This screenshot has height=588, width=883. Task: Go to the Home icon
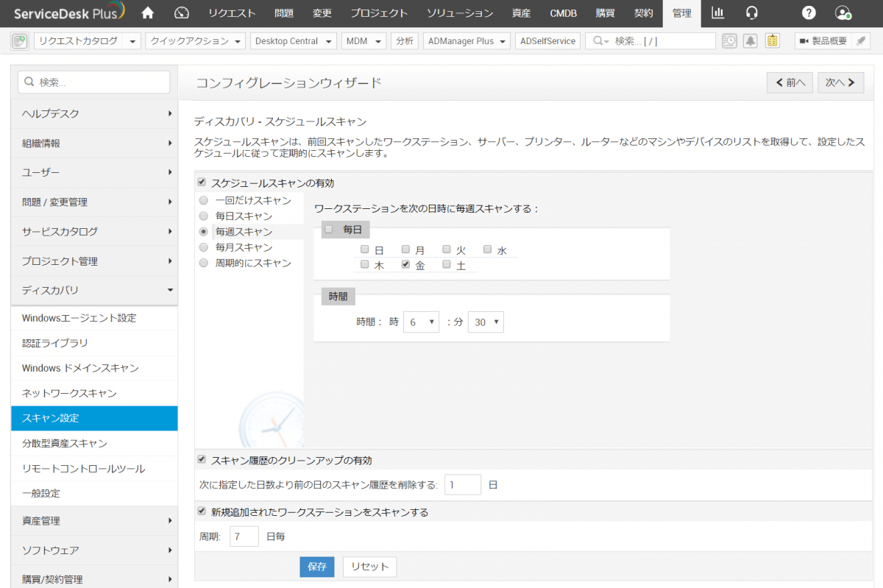tap(147, 13)
